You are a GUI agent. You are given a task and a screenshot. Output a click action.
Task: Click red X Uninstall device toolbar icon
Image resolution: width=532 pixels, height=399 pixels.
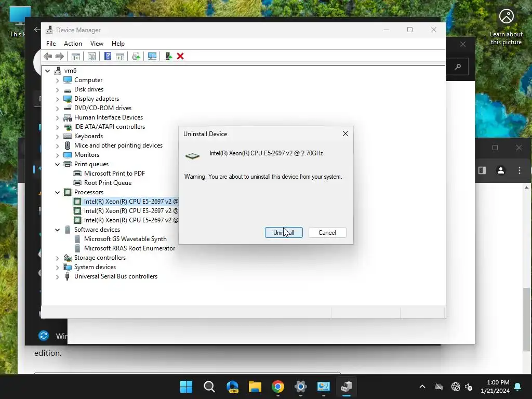180,56
